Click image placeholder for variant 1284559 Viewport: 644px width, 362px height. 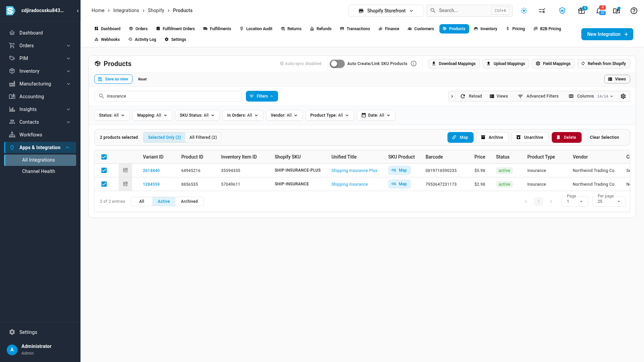tap(125, 184)
